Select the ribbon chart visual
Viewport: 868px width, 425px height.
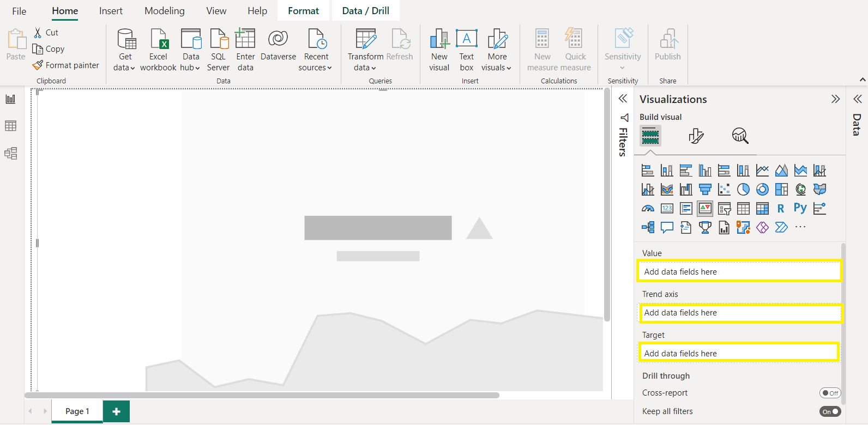pos(667,189)
